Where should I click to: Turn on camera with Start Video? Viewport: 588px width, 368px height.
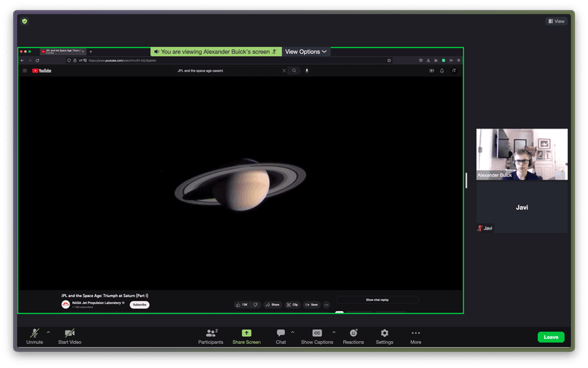(70, 332)
